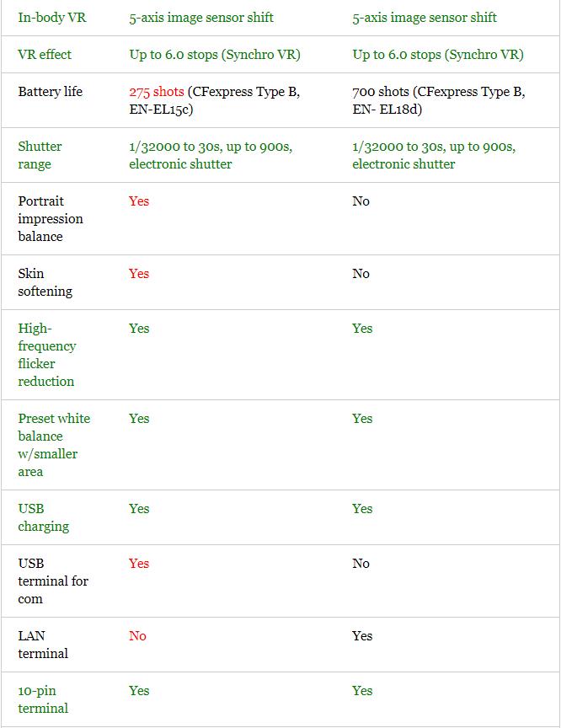Click the red "No" in LAN terminal row
Screen dimensions: 561x728
point(137,636)
